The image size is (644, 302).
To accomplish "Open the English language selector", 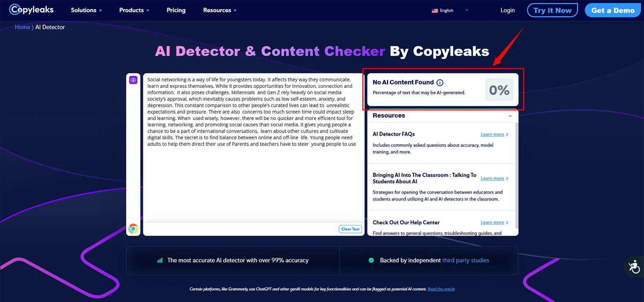I will [450, 11].
